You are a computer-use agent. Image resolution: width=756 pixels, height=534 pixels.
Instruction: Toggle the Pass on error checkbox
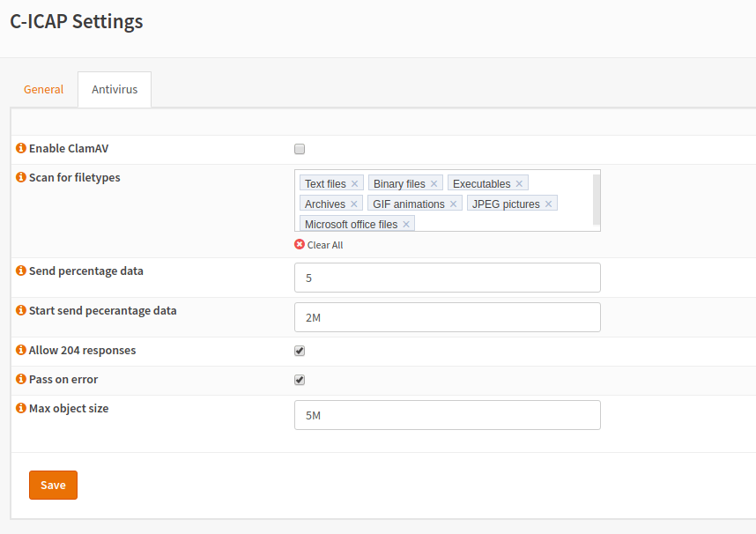pos(300,380)
